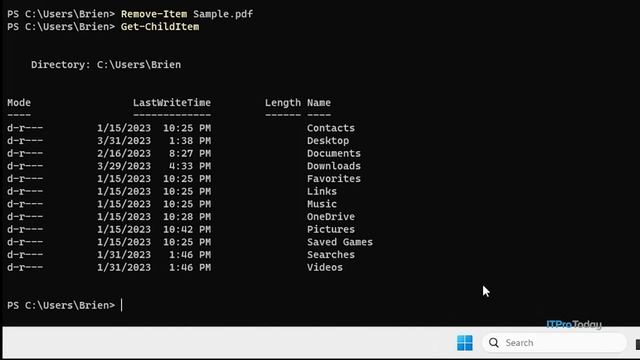Click the Mode column header
The image size is (640, 360).
[19, 103]
